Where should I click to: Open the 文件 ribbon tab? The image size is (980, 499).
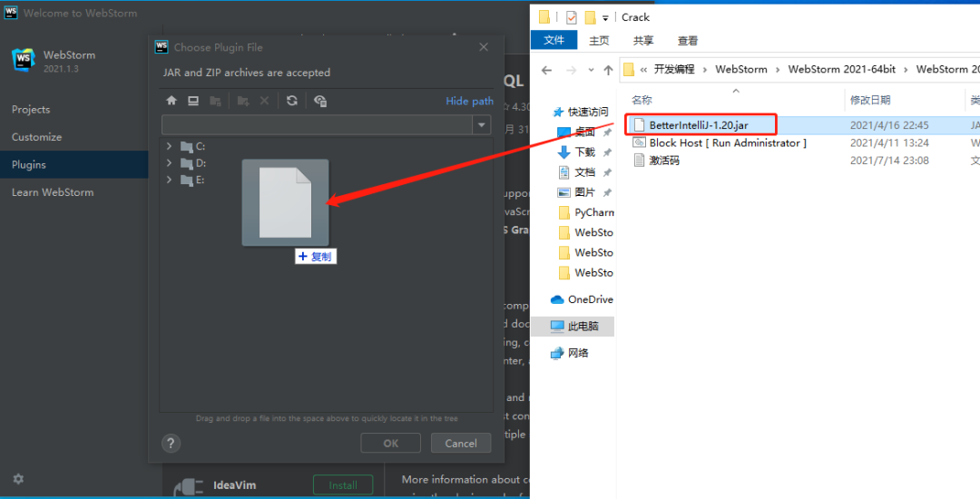(x=554, y=40)
